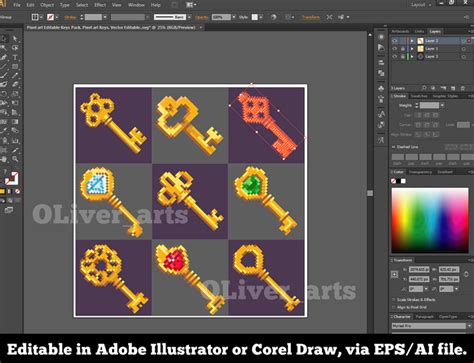Click the target circle of the highlighted layer

pyautogui.click(x=464, y=41)
